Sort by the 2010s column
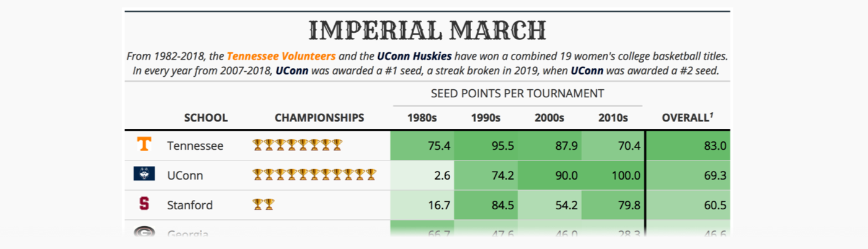Screen dimensions: 868x249 click(x=613, y=118)
